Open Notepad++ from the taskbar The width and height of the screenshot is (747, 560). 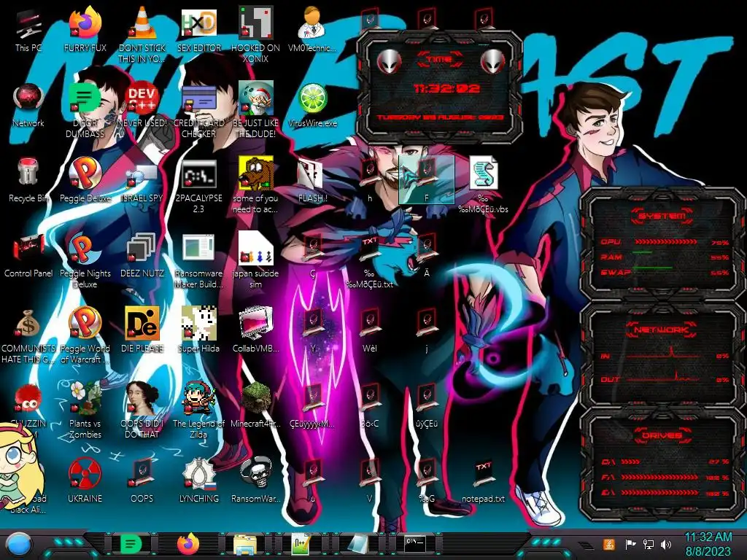pos(301,544)
